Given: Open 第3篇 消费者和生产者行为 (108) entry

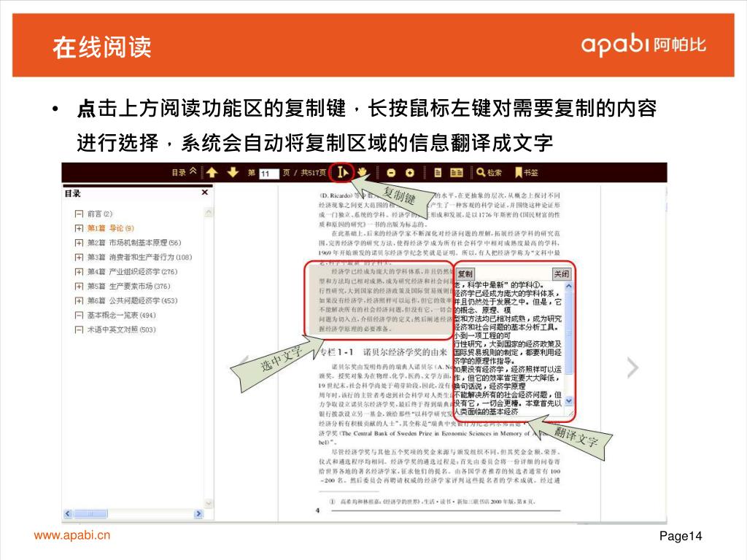Looking at the screenshot, I should (139, 257).
